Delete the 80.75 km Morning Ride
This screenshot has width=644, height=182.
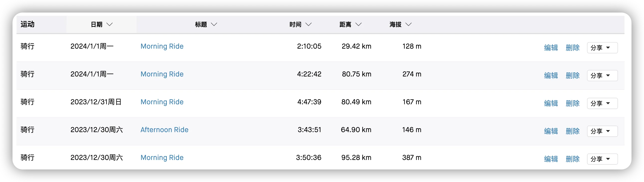pos(572,75)
